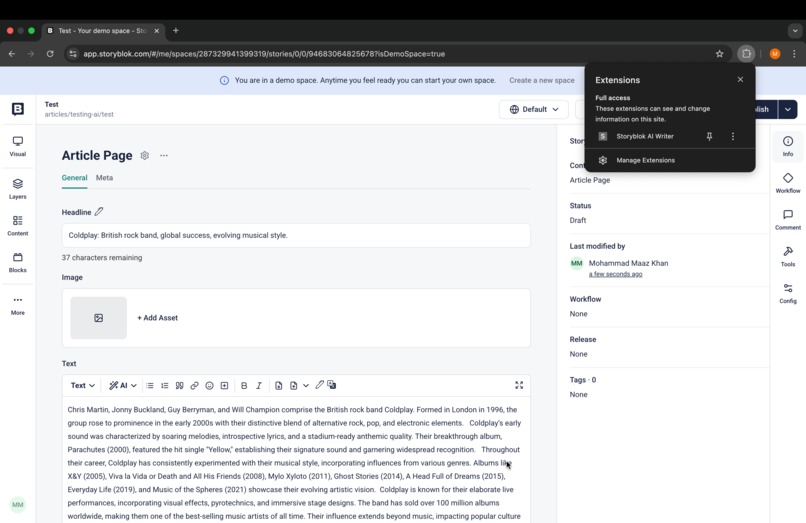Viewport: 806px width, 523px height.
Task: Open more options for Storyblok AI Writer
Action: coord(733,136)
